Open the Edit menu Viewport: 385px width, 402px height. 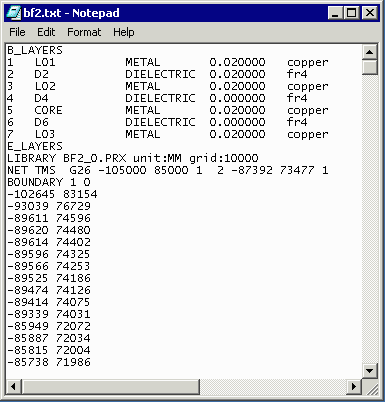pos(46,32)
